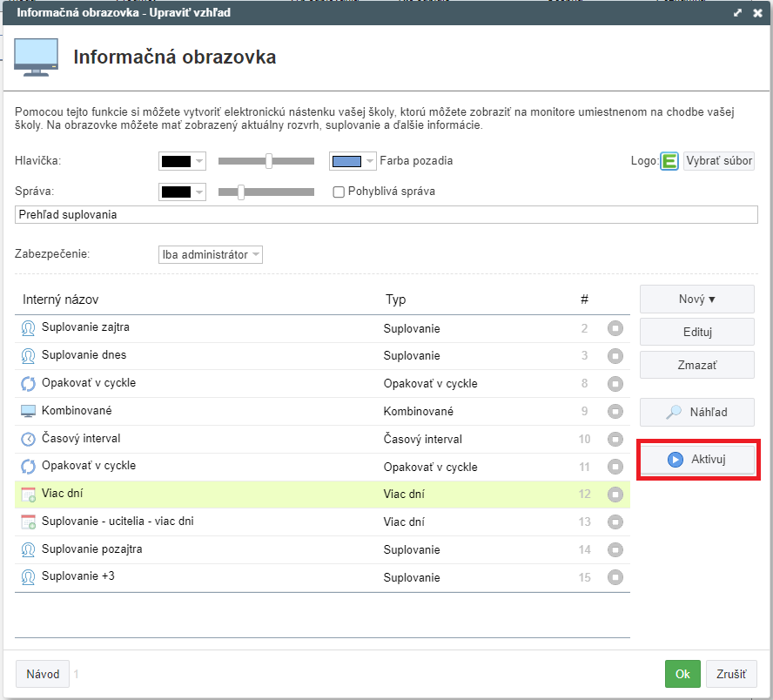The image size is (773, 700).
Task: Click the green E logo icon
Action: [669, 161]
